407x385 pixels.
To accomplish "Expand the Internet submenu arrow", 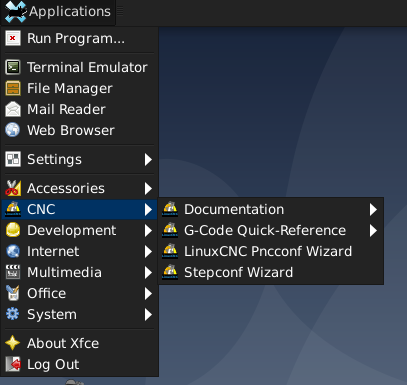I will pyautogui.click(x=148, y=251).
